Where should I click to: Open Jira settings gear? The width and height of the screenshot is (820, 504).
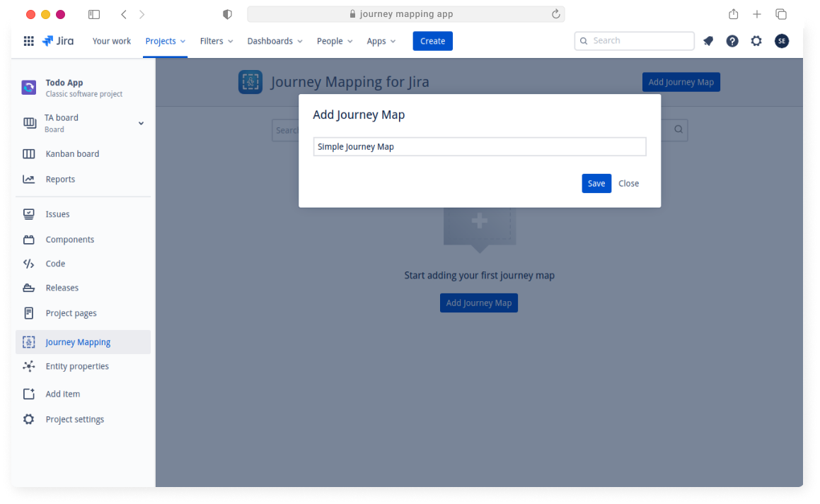pyautogui.click(x=756, y=41)
